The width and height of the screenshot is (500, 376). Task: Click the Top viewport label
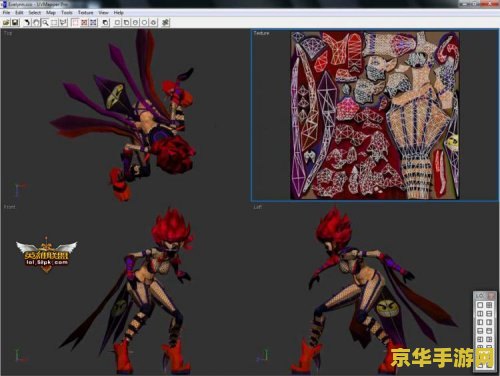pos(8,33)
